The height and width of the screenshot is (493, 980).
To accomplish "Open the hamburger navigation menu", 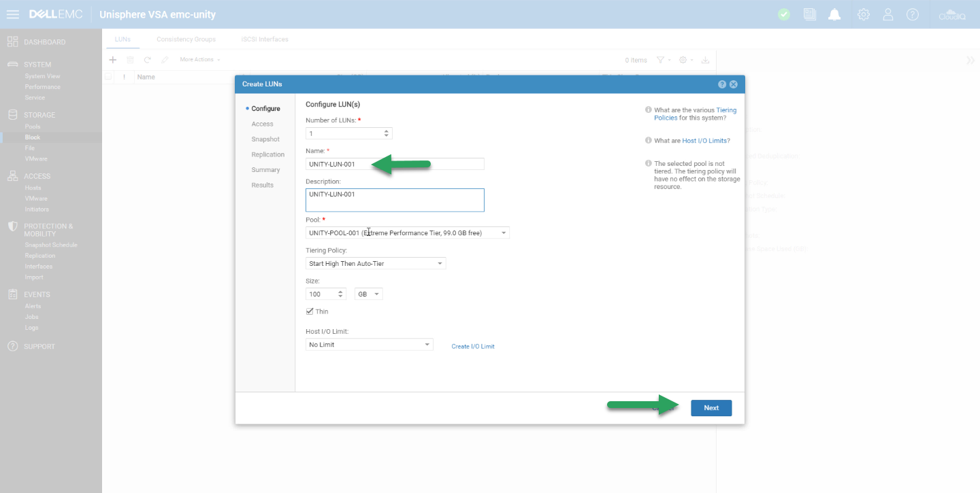I will click(x=13, y=14).
